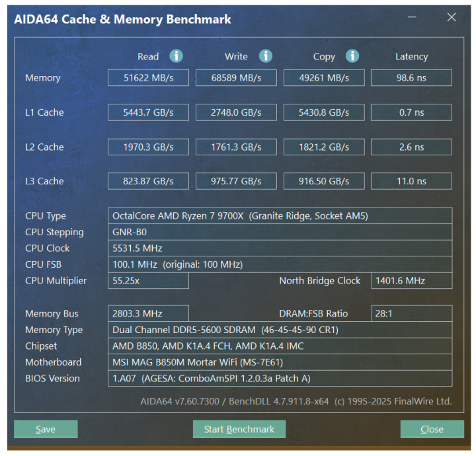Select L2 Cache read 1970.3 GB/s
476x456 pixels.
pos(149,147)
